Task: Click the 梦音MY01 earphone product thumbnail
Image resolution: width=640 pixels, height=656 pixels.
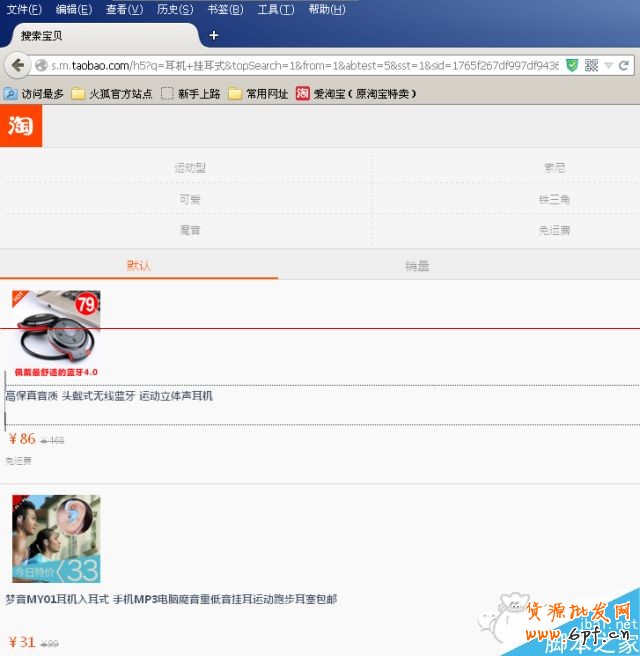Action: pyautogui.click(x=56, y=538)
